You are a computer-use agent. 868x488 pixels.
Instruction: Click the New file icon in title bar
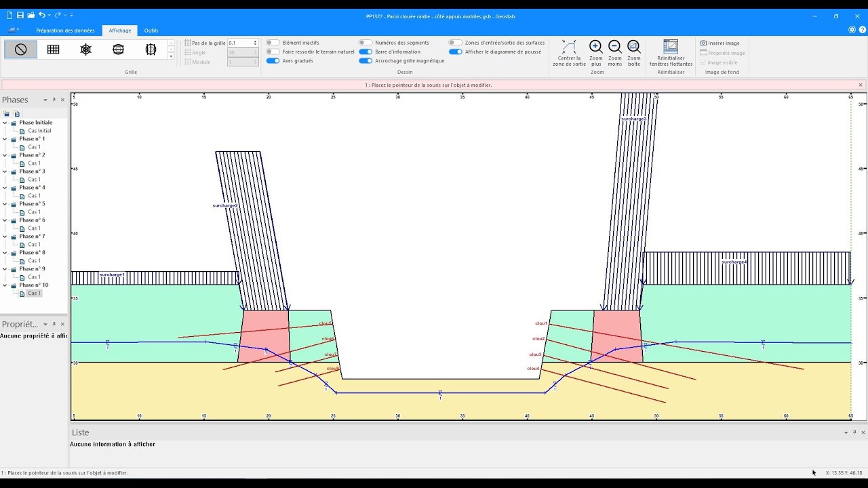pyautogui.click(x=9, y=15)
